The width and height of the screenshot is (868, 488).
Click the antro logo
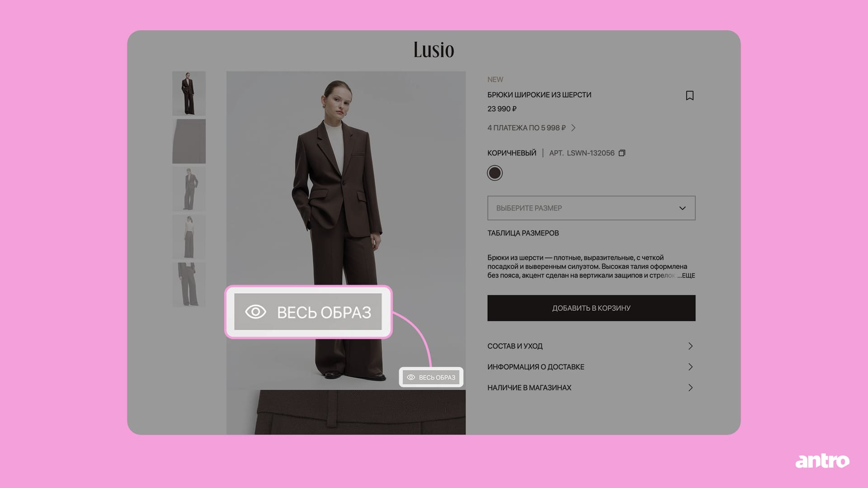click(822, 461)
